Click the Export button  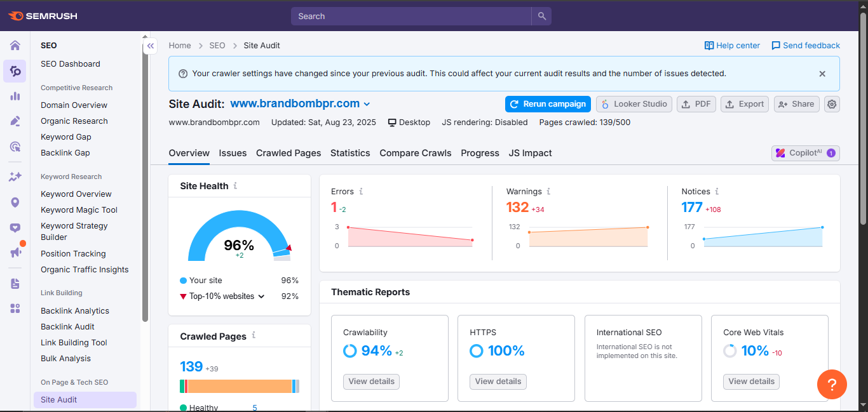(745, 104)
